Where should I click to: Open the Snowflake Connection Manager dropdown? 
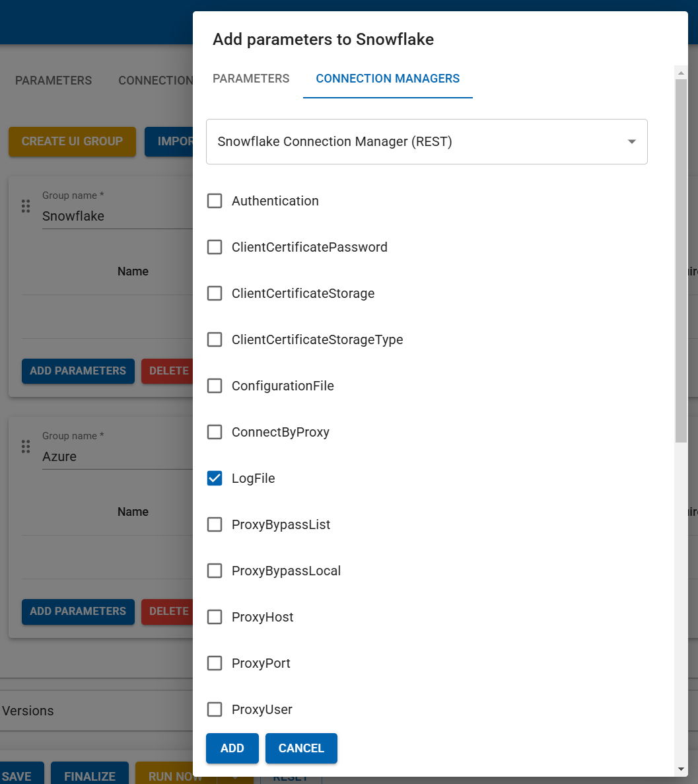(427, 141)
